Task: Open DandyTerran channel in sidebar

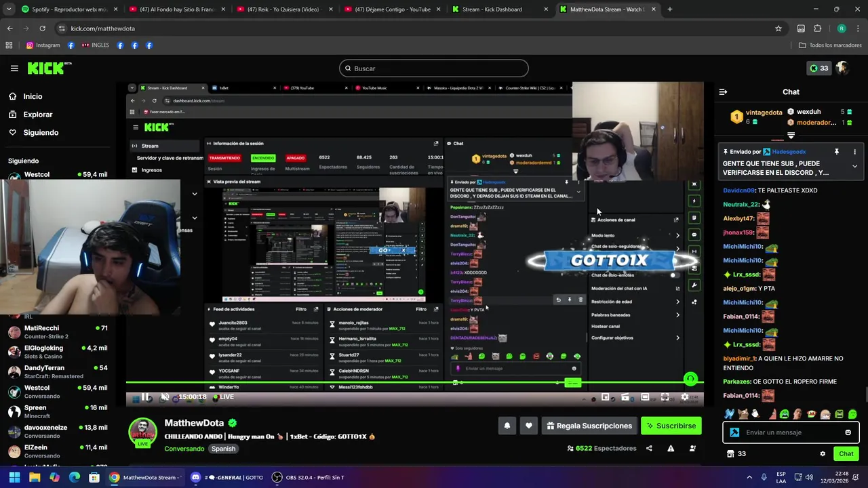Action: pos(58,371)
